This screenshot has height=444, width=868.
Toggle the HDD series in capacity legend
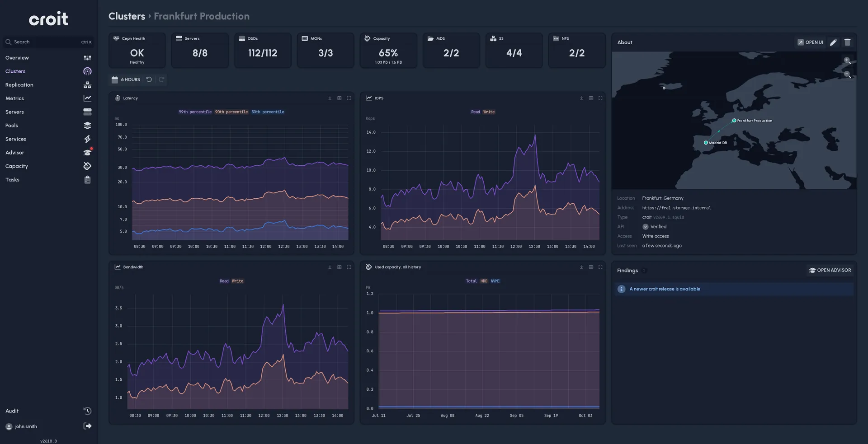484,281
